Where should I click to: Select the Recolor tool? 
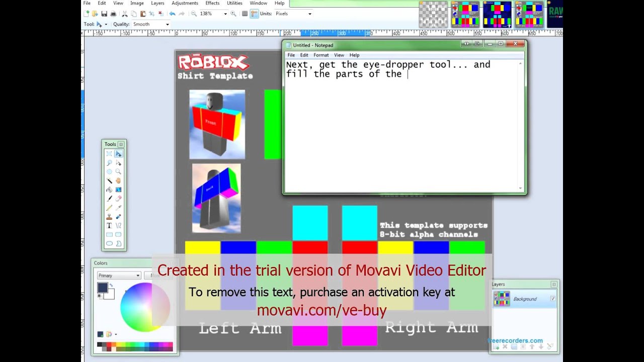[119, 216]
